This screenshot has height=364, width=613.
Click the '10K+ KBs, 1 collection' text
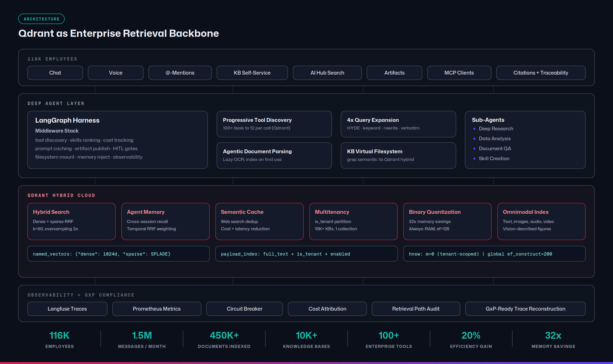pos(336,229)
